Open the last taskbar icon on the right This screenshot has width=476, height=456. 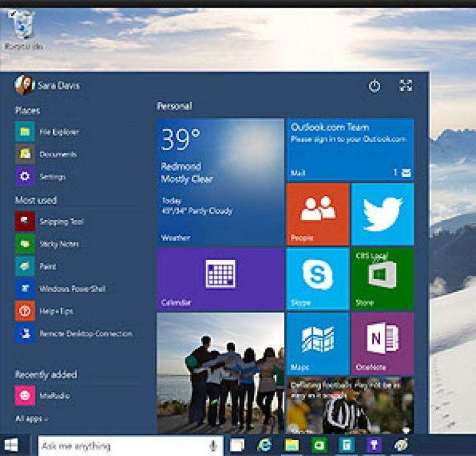pyautogui.click(x=402, y=445)
